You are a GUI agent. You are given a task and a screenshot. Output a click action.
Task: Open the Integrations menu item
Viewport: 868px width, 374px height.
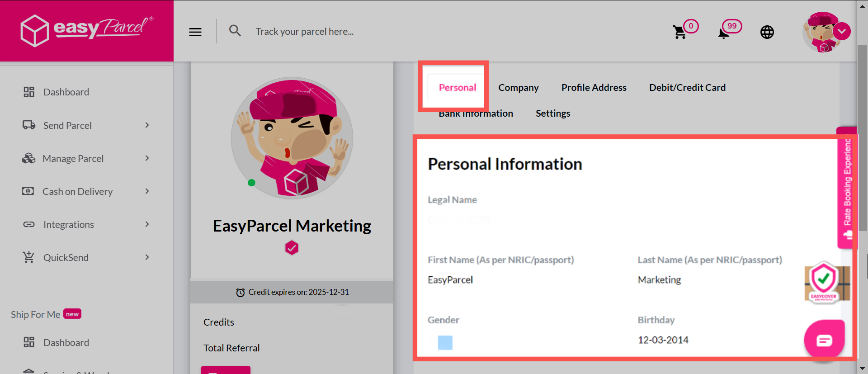click(68, 224)
